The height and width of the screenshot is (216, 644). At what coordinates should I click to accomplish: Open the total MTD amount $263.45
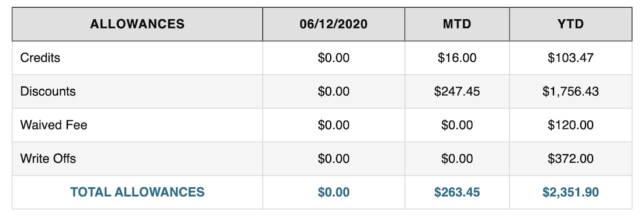[457, 192]
